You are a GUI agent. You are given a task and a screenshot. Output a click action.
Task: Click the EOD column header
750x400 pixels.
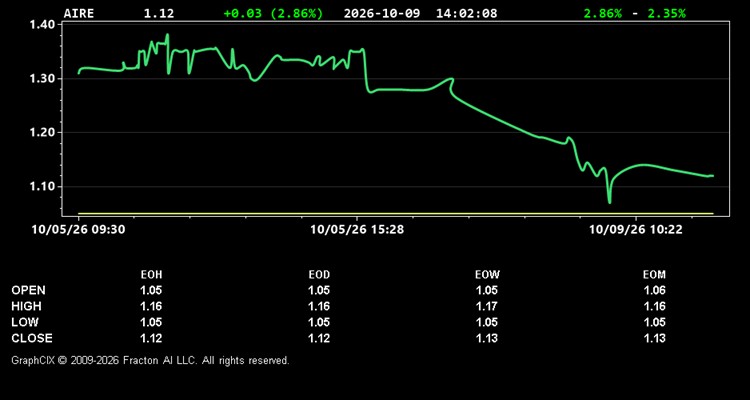coord(319,275)
